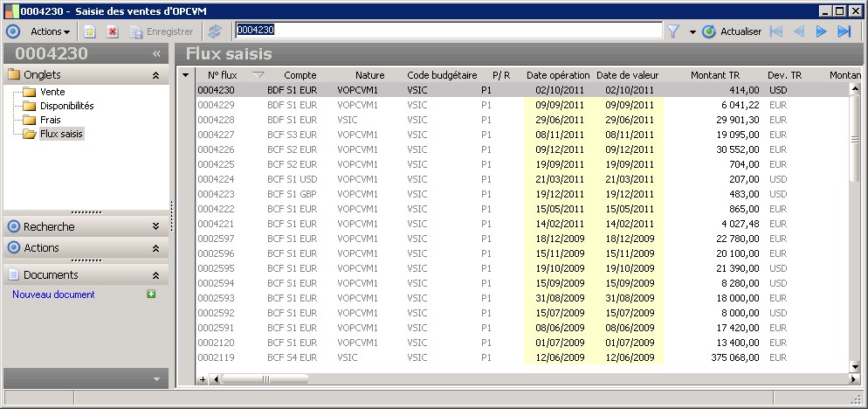
Task: Click the double-arrow sync icon in toolbar
Action: (x=215, y=31)
